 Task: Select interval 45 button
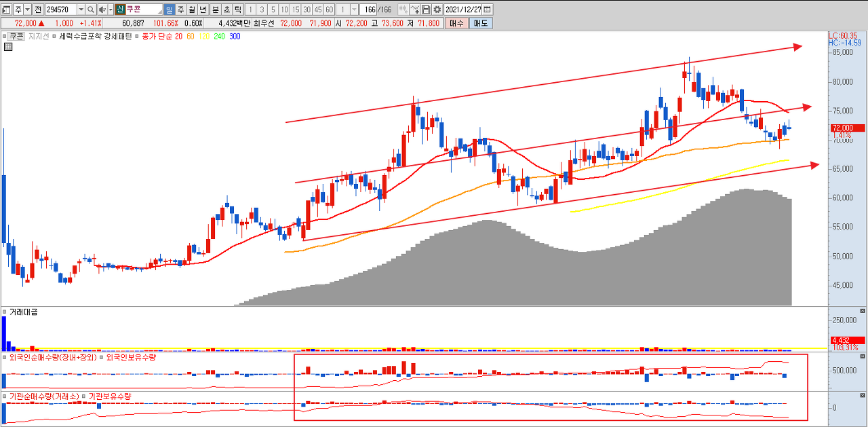(318, 10)
